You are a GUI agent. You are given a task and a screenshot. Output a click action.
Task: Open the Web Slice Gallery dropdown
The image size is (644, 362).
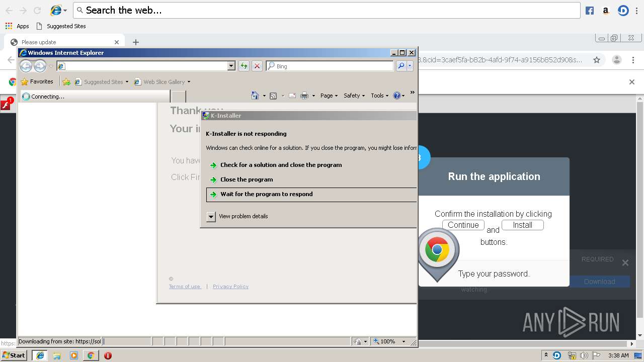[189, 82]
